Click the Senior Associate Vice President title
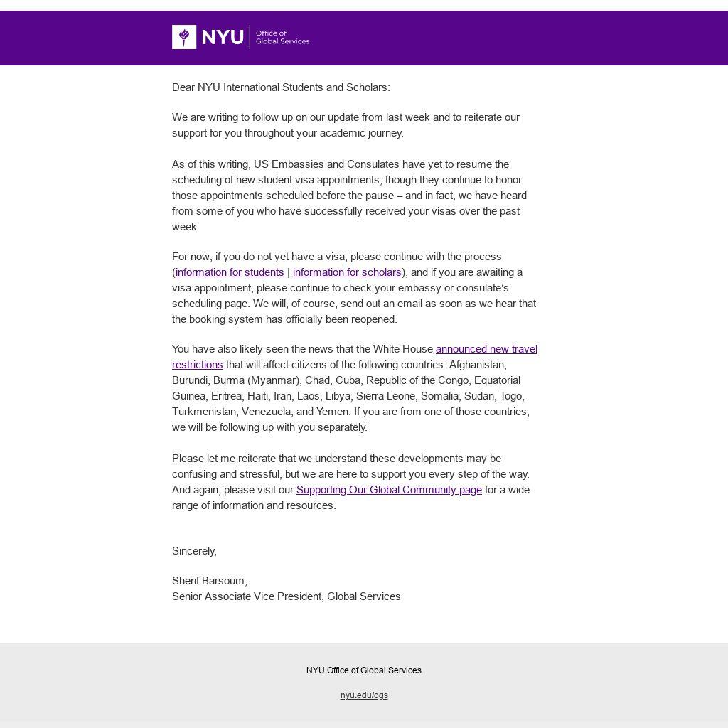The width and height of the screenshot is (728, 728). coord(286,596)
